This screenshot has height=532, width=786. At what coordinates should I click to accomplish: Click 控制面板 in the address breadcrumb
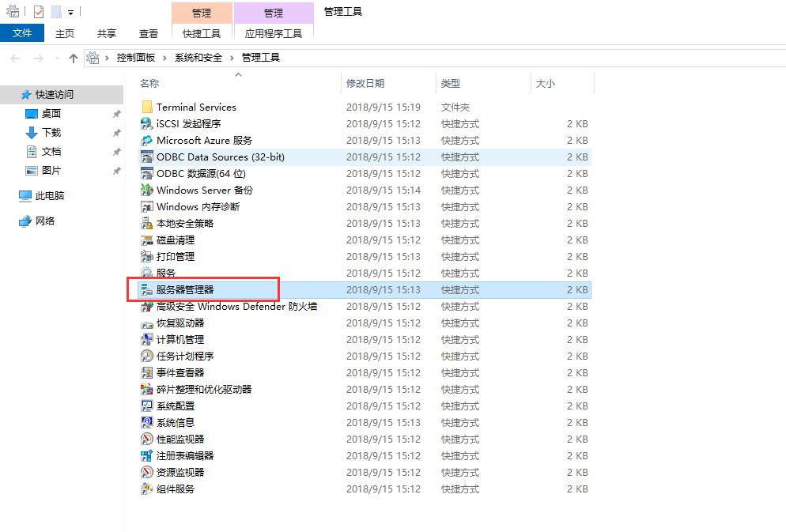(x=136, y=58)
